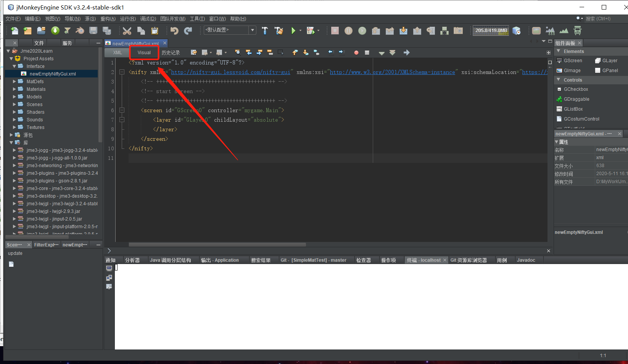Open the 输出 - Application tab
The image size is (628, 364).
[x=220, y=260]
